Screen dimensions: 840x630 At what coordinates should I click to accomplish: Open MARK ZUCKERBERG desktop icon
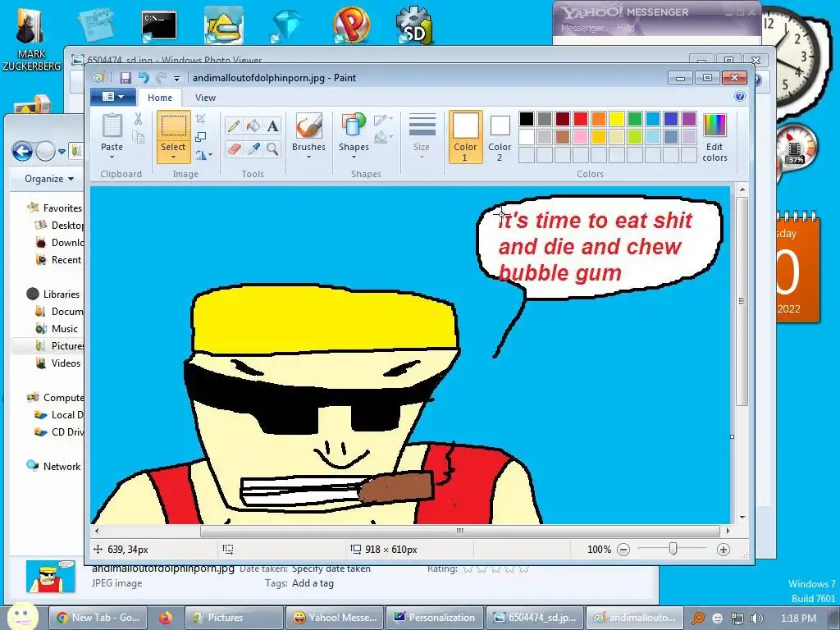[x=32, y=40]
